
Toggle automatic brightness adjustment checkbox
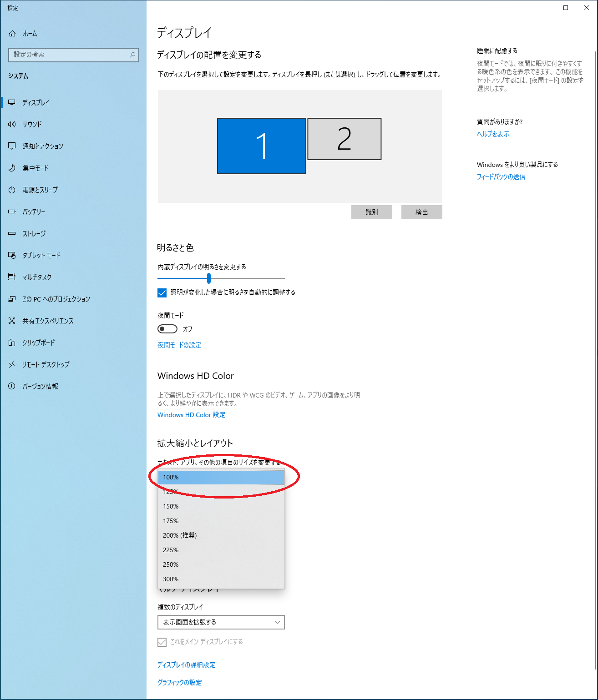[162, 292]
